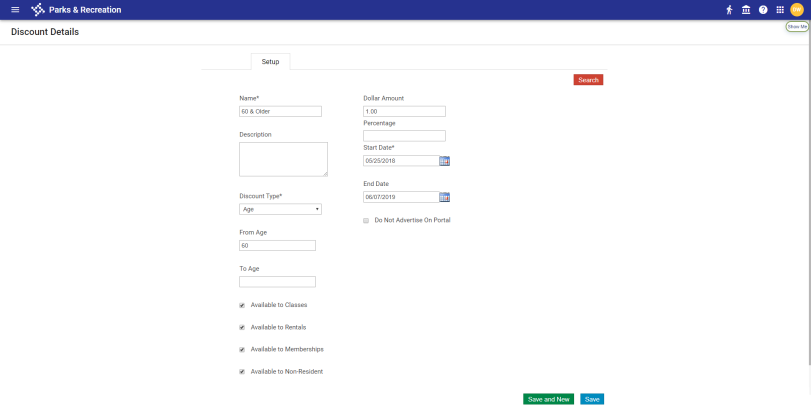
Task: Toggle Available to Non-Resident checkbox
Action: 242,371
